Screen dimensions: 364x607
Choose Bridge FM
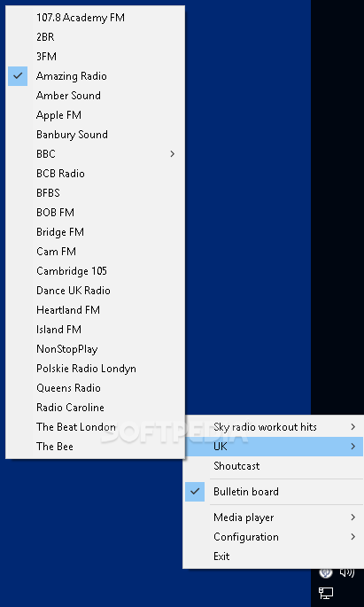95,232
